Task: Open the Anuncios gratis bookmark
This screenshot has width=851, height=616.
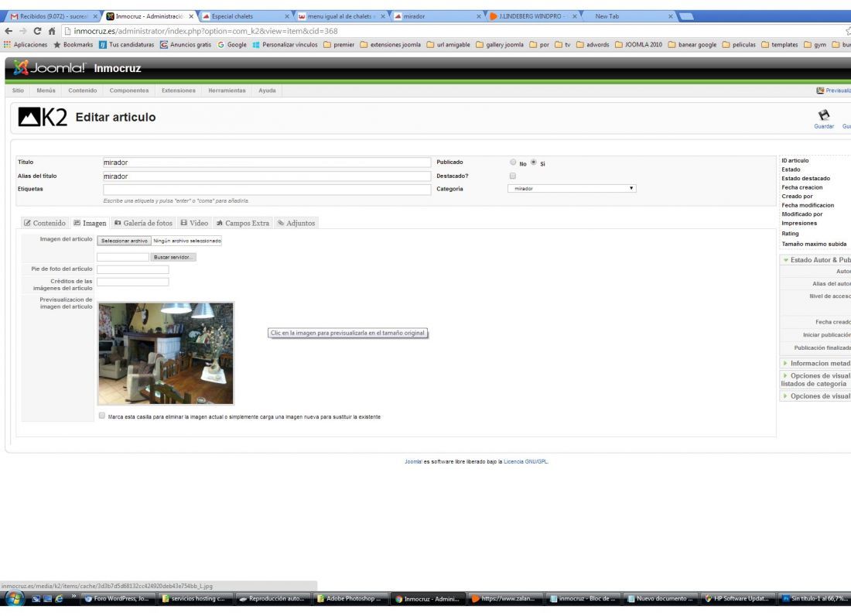Action: 186,45
